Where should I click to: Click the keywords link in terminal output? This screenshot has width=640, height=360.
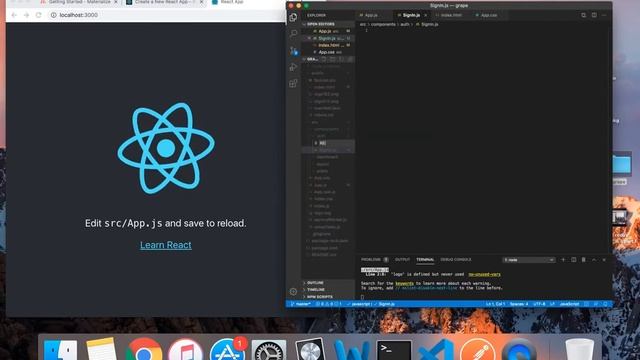click(404, 283)
